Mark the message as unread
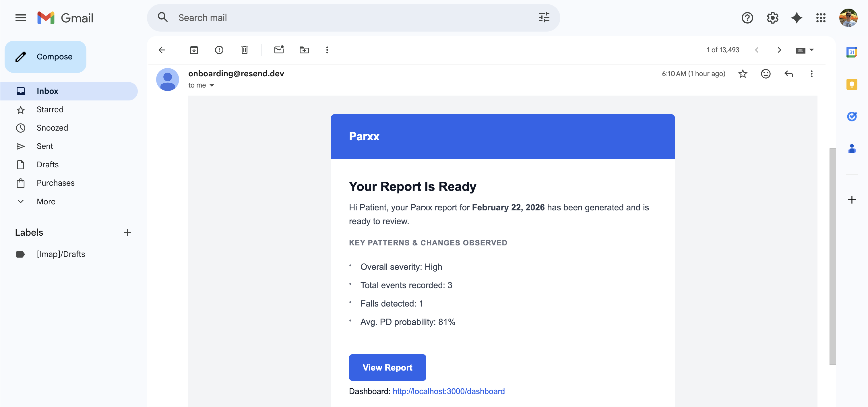Viewport: 868px width, 407px height. click(x=279, y=50)
